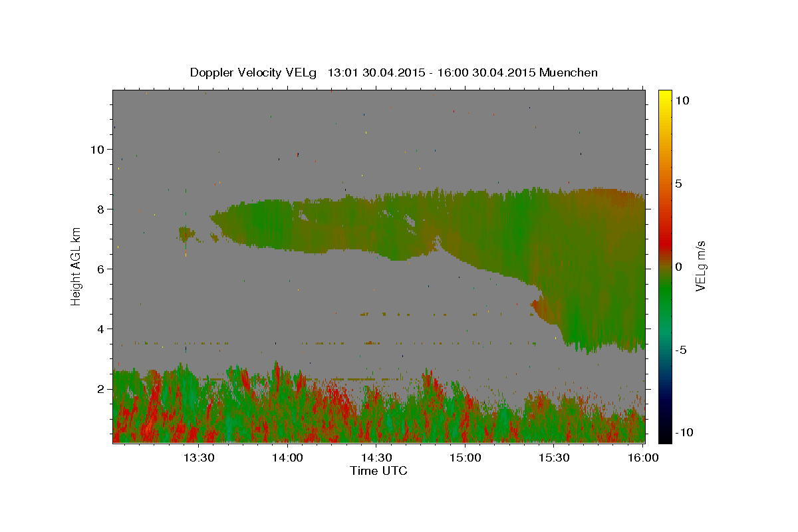
Task: Select the 15:00 time tick label
Action: coord(465,458)
